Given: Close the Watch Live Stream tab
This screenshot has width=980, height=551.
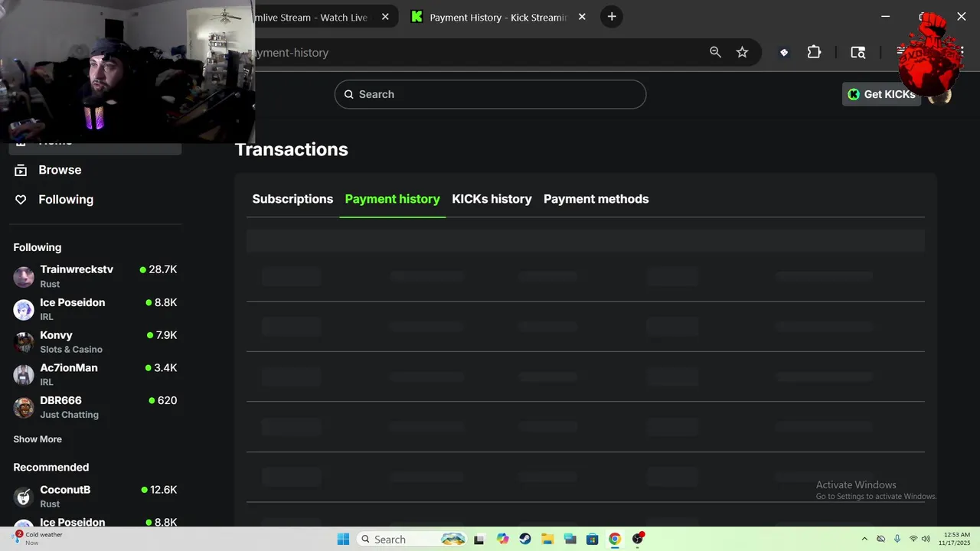Looking at the screenshot, I should coord(385,17).
